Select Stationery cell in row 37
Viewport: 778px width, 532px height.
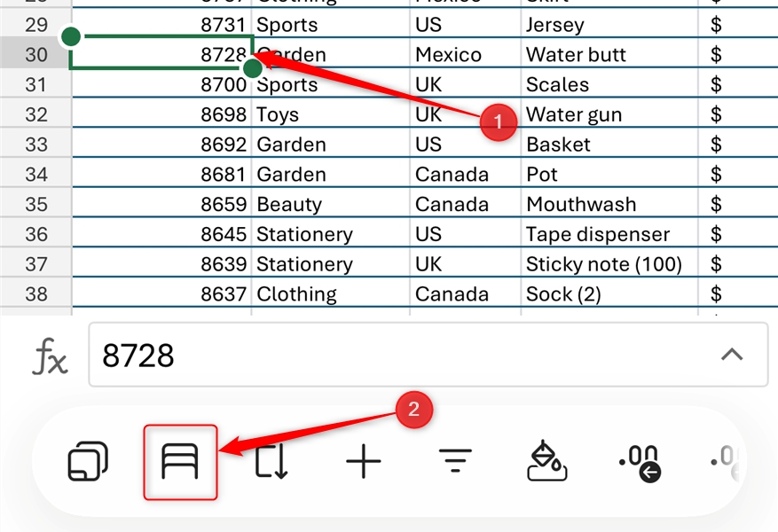tap(331, 263)
